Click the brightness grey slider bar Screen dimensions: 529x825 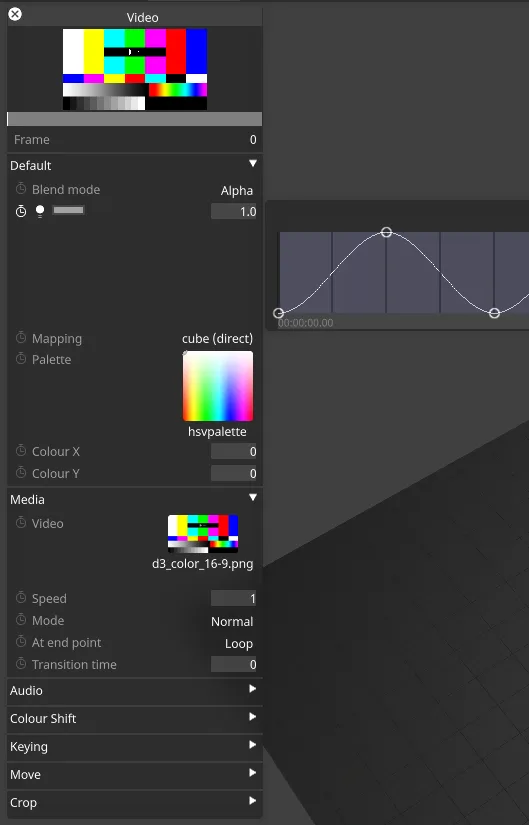pos(68,210)
